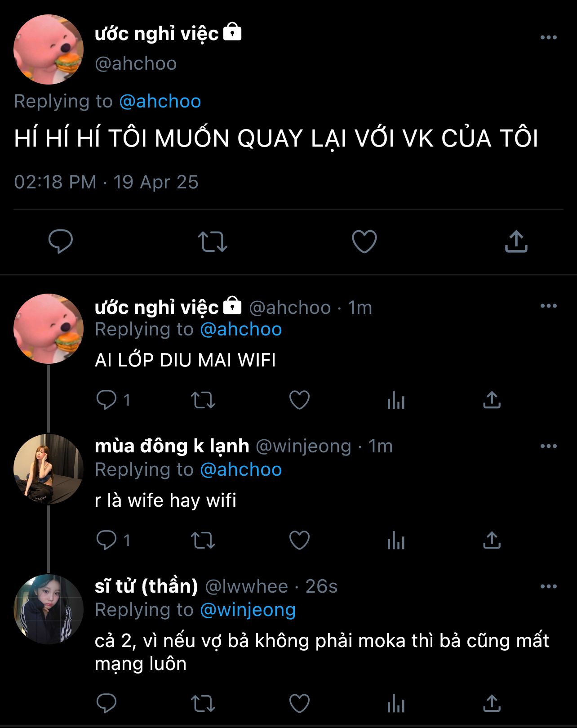Reply to the main tweet
This screenshot has height=728, width=577.
[x=61, y=241]
